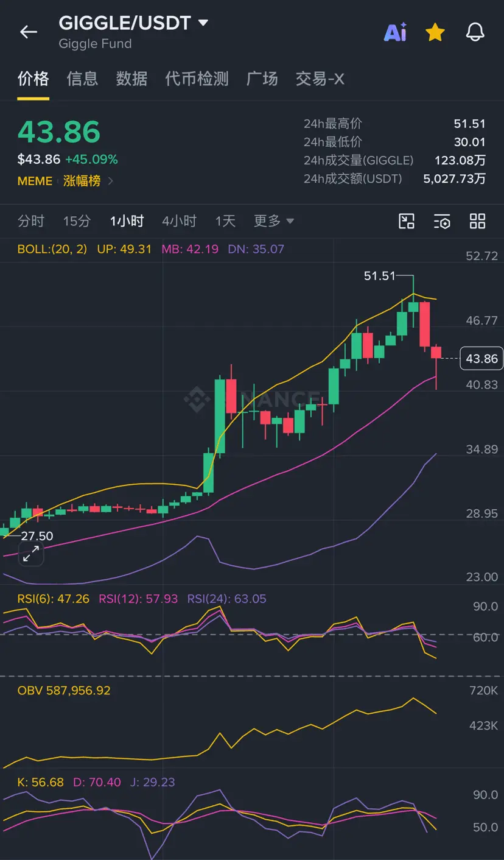Select the 15分 timeframe

tap(77, 220)
